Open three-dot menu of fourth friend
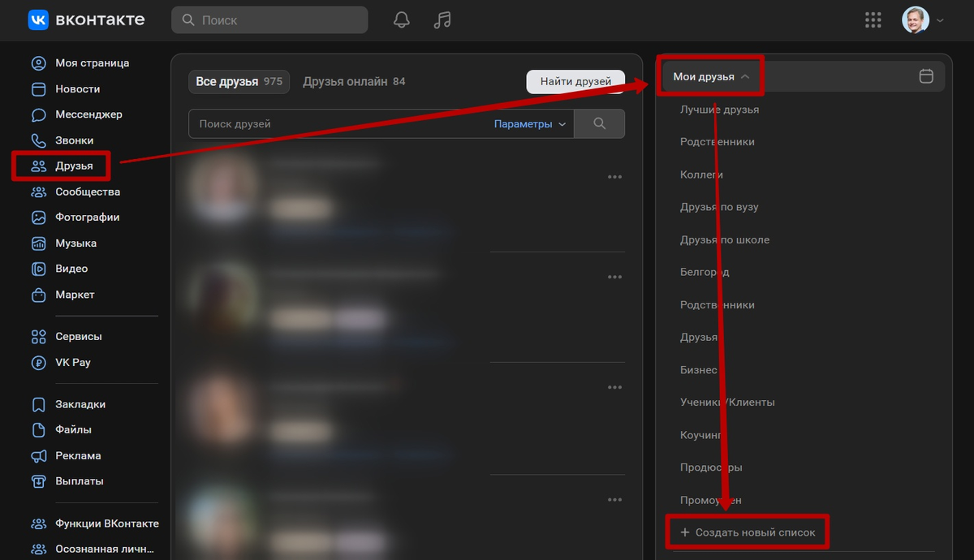The width and height of the screenshot is (974, 560). point(615,499)
